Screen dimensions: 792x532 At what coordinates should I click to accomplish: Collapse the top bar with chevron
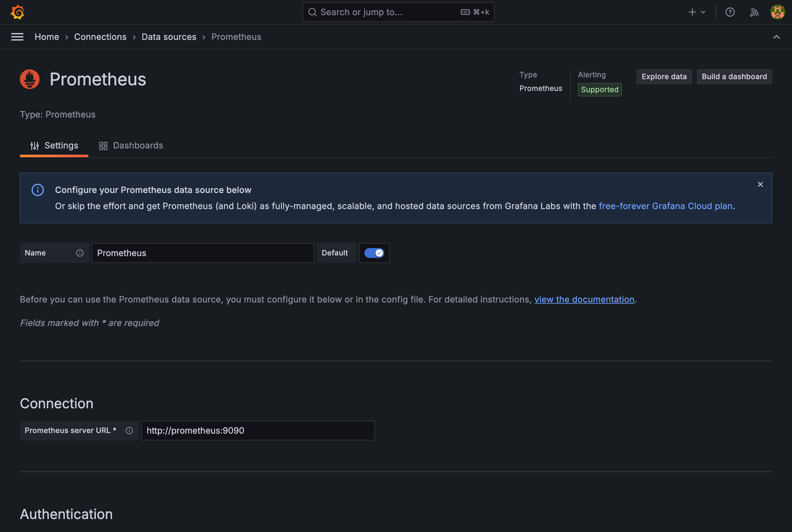776,36
